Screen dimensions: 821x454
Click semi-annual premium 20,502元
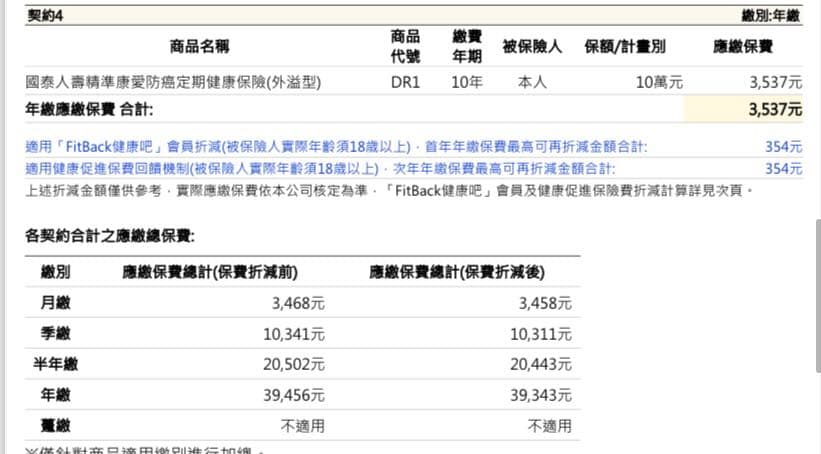click(294, 364)
